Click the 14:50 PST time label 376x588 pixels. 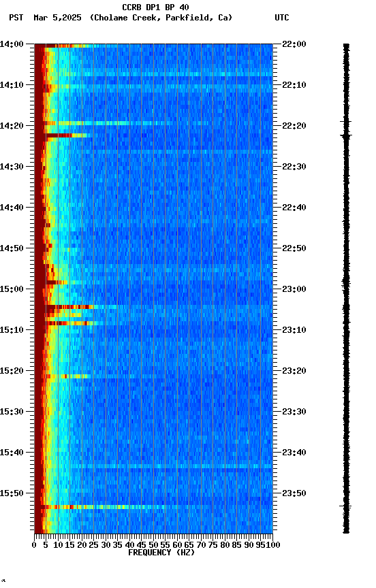(12, 248)
